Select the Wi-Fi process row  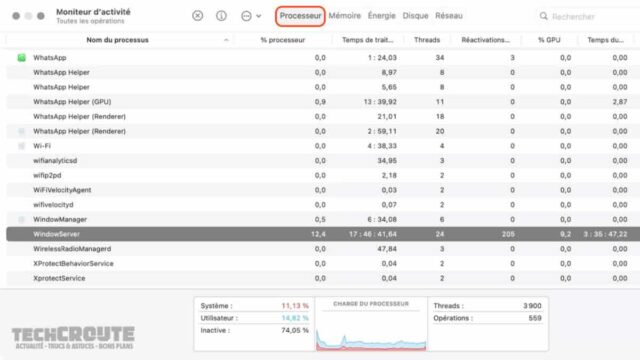click(x=323, y=146)
